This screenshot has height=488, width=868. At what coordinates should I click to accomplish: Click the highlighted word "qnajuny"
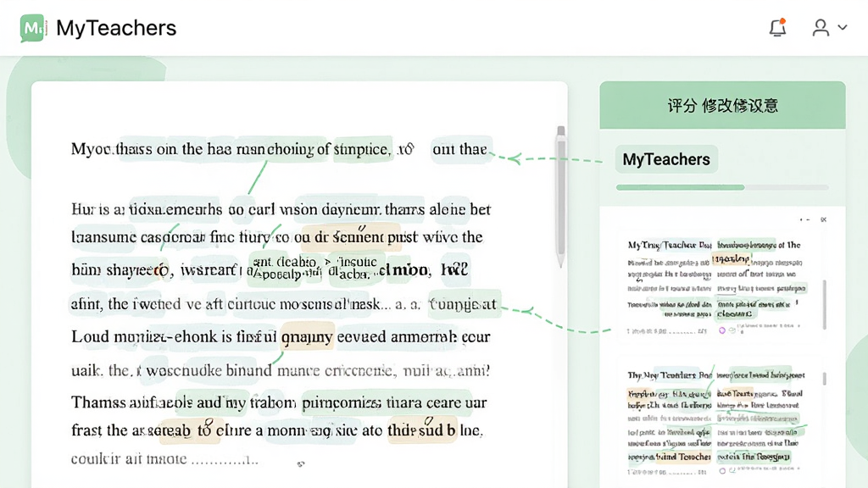pos(307,337)
